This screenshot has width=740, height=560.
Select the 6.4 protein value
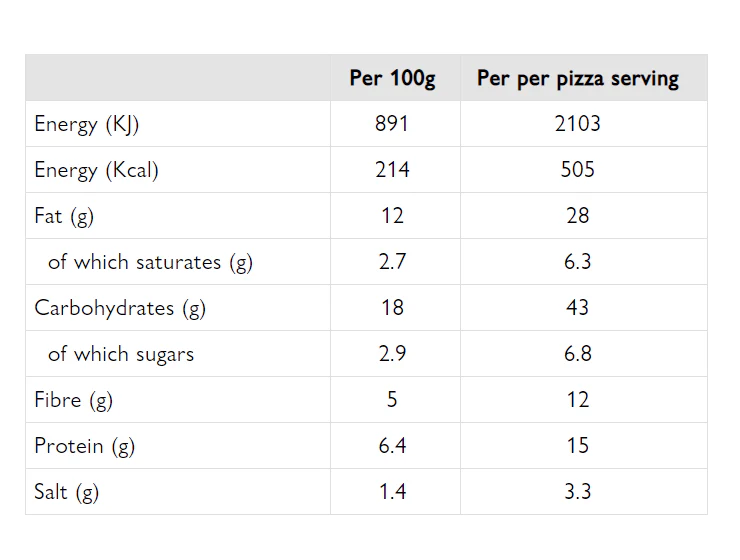click(x=392, y=446)
